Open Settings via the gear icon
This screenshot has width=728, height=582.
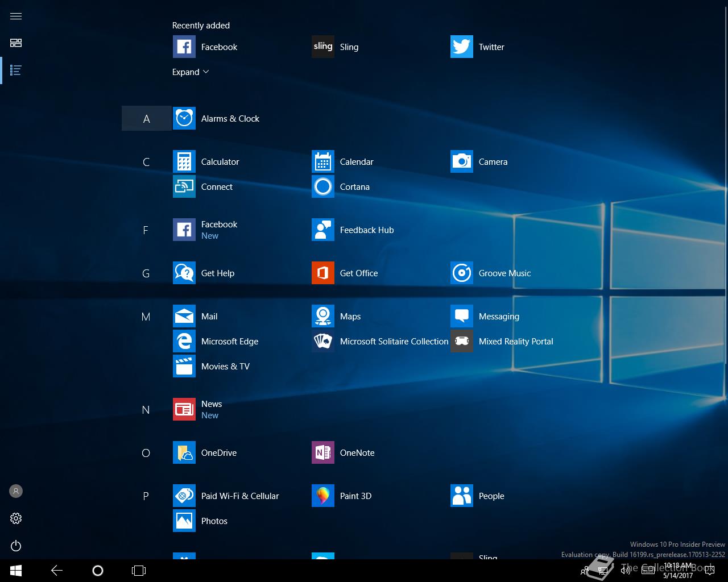tap(16, 518)
